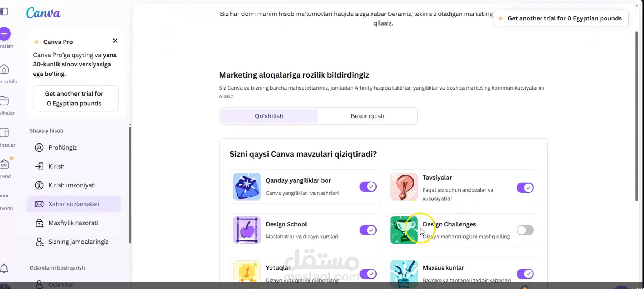Click the Yutuqlar medal thumbnail
The width and height of the screenshot is (644, 289).
coord(247,273)
